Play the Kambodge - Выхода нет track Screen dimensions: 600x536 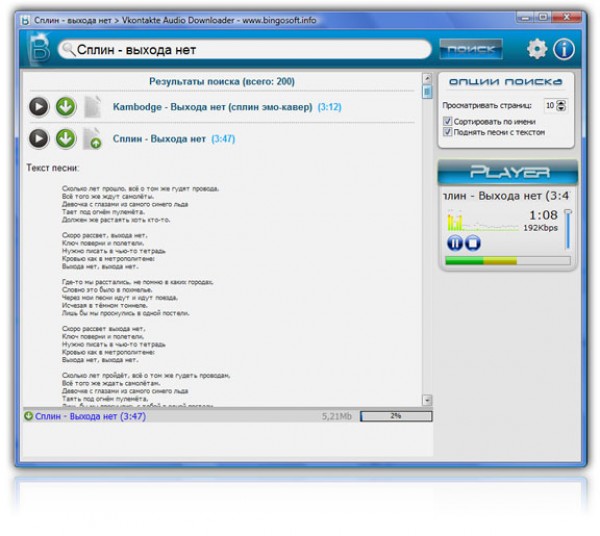[39, 107]
